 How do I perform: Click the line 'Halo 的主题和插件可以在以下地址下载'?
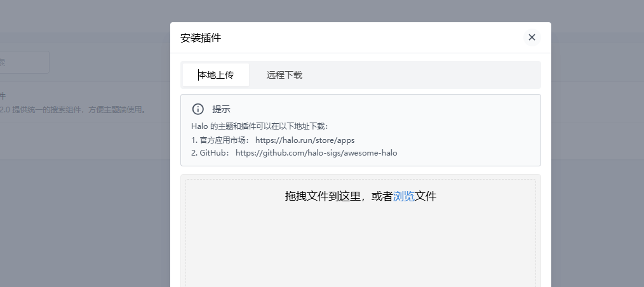260,126
